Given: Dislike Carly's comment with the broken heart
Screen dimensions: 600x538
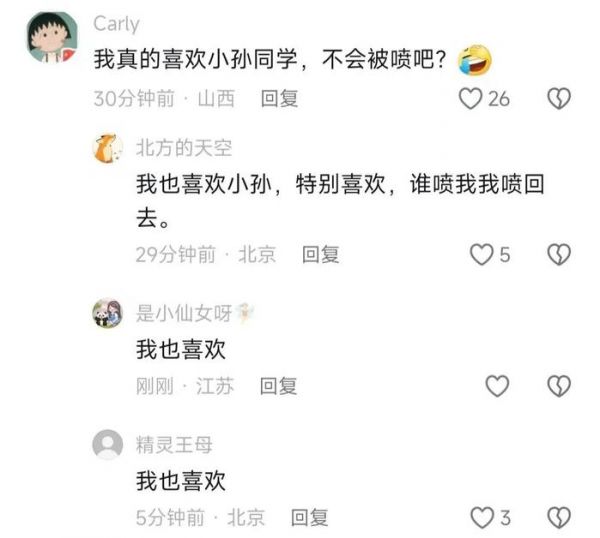Looking at the screenshot, I should pyautogui.click(x=559, y=99).
